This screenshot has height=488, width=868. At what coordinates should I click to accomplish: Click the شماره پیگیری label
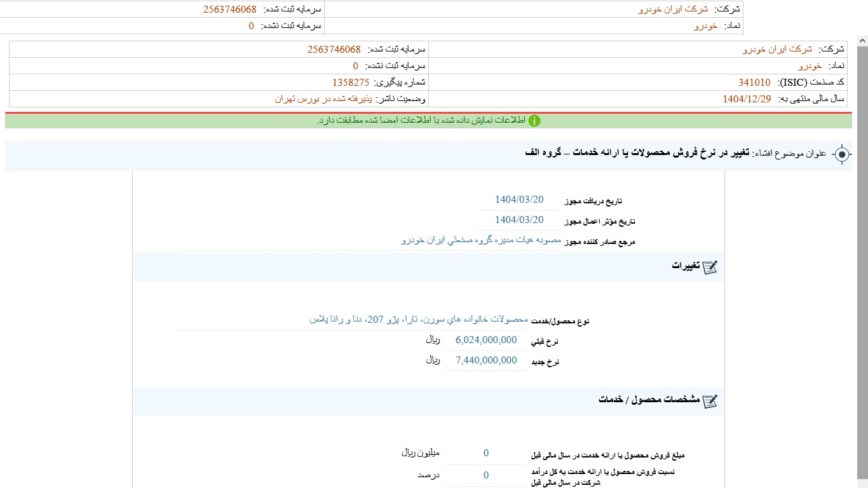coord(400,83)
